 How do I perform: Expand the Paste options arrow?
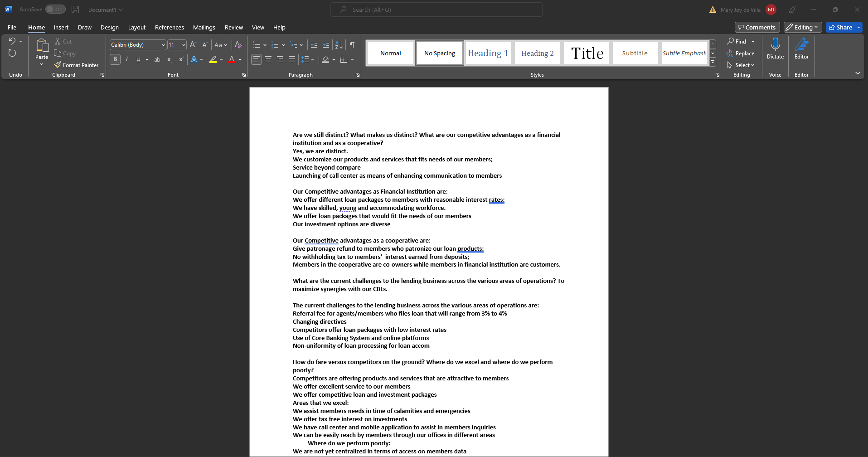pos(42,64)
